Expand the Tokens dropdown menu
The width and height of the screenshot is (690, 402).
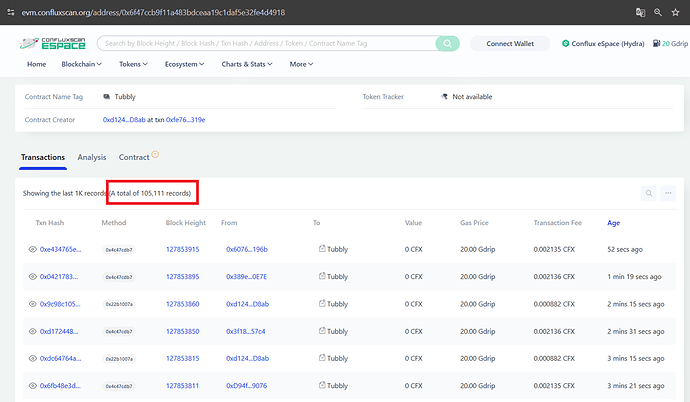coord(133,64)
